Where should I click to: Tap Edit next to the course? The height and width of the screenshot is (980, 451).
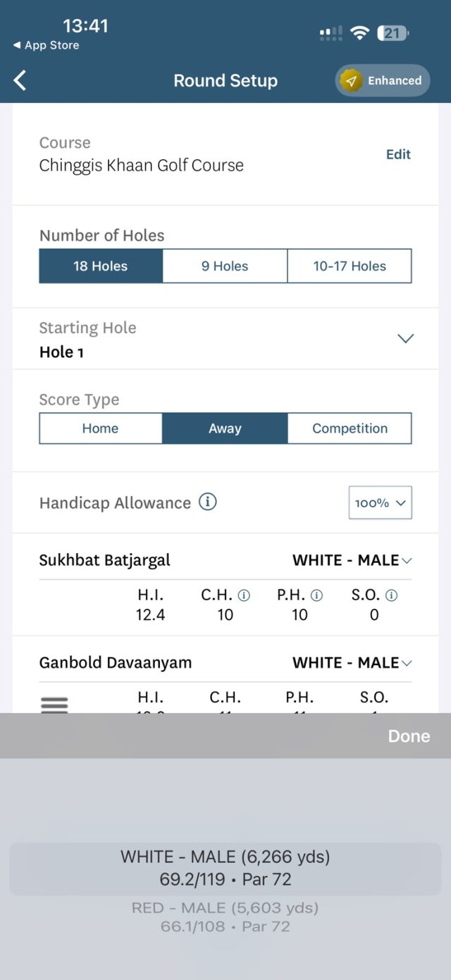(x=398, y=154)
